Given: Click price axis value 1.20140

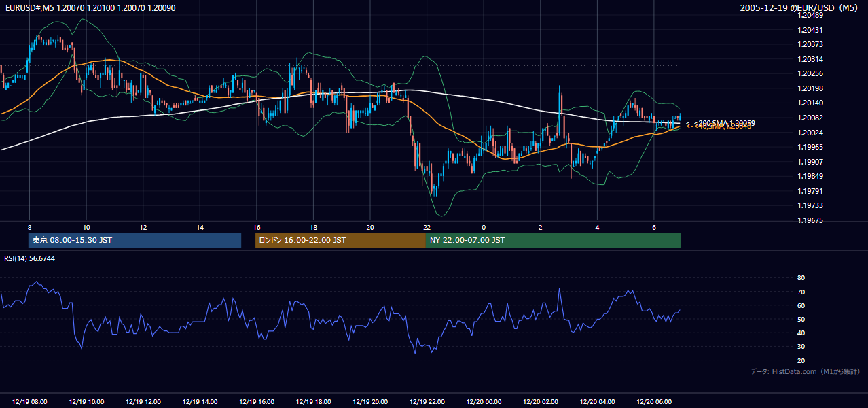Looking at the screenshot, I should pos(810,103).
